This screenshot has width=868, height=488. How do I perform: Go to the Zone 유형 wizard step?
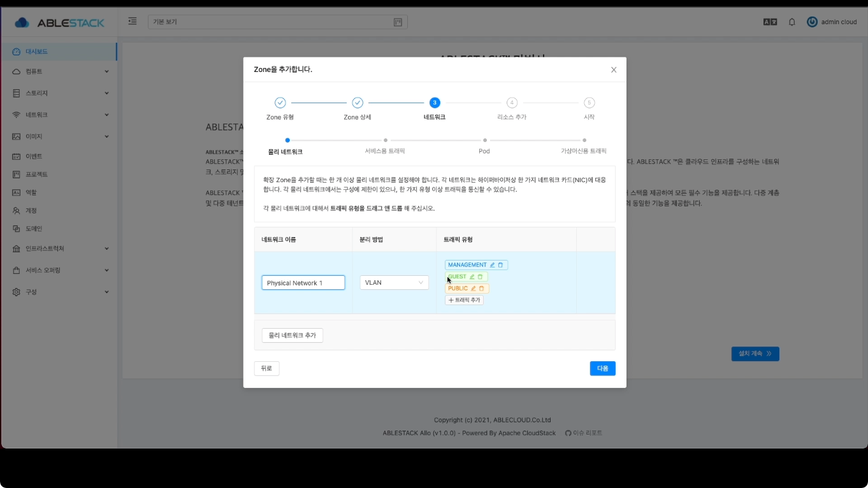pos(280,108)
